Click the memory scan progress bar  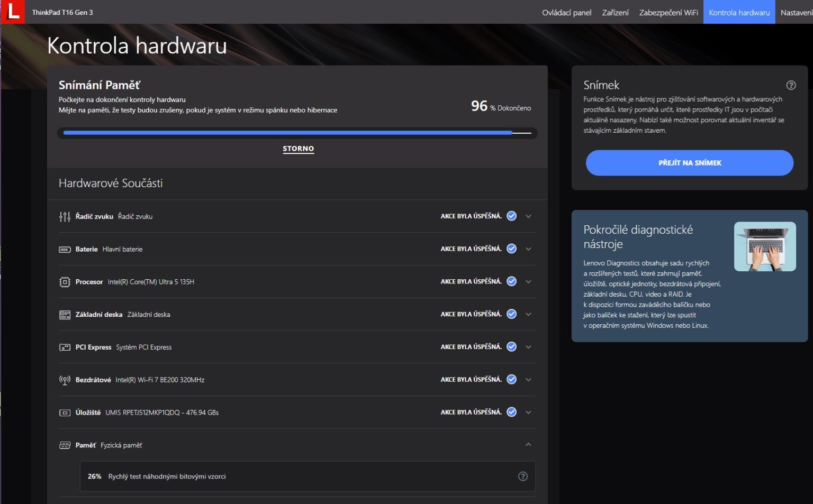pyautogui.click(x=297, y=133)
